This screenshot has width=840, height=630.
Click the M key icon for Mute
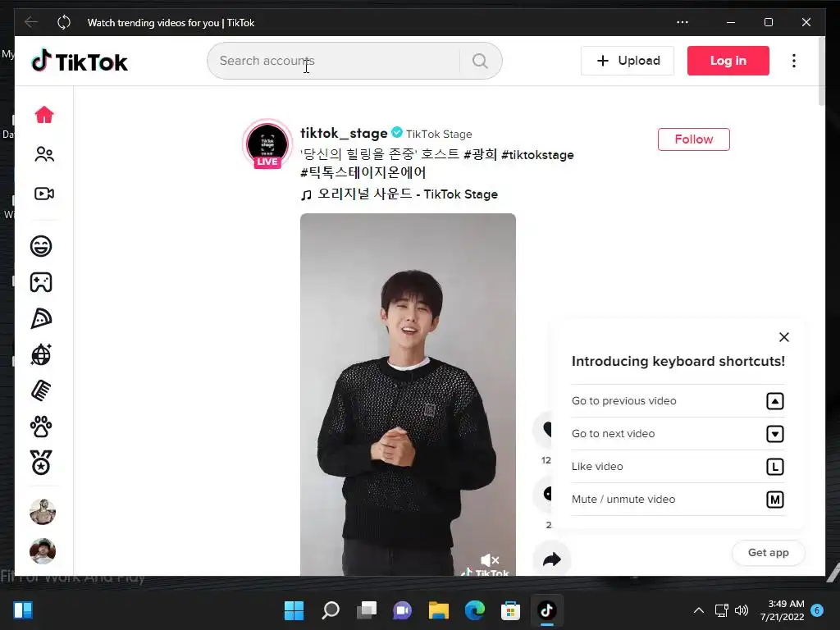pos(774,500)
